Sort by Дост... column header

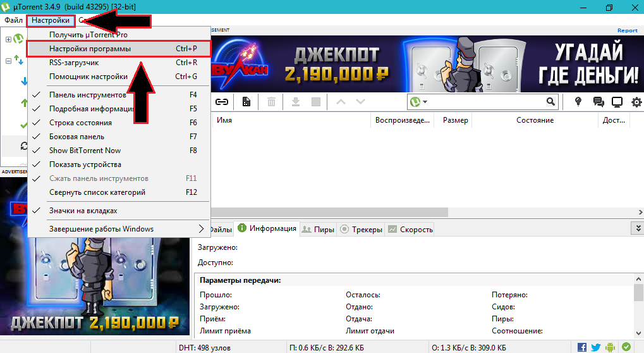[x=614, y=120]
